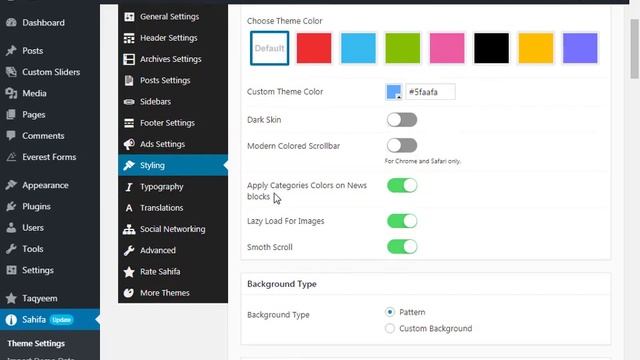This screenshot has height=360, width=640.
Task: Click the Typography italic I icon
Action: [129, 187]
